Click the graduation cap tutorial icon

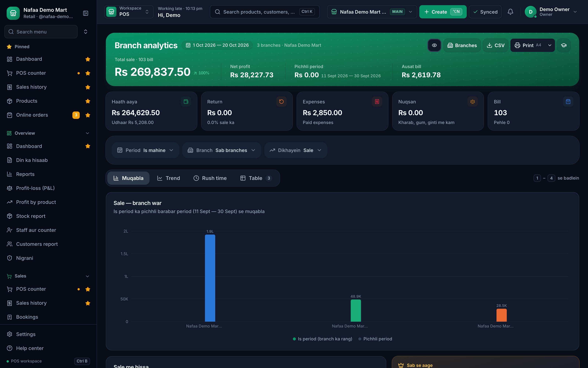564,45
